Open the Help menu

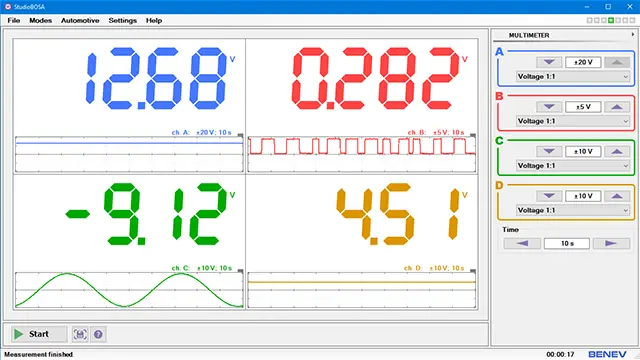154,20
